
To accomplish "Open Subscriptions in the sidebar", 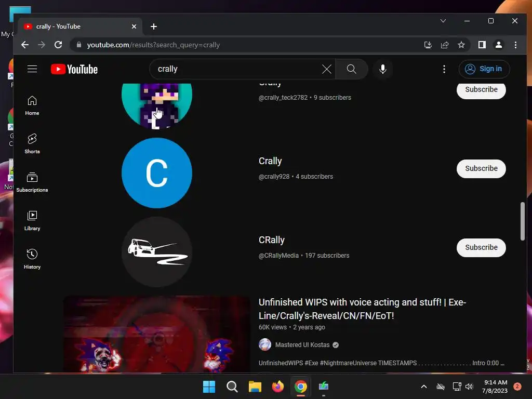I will 32,182.
